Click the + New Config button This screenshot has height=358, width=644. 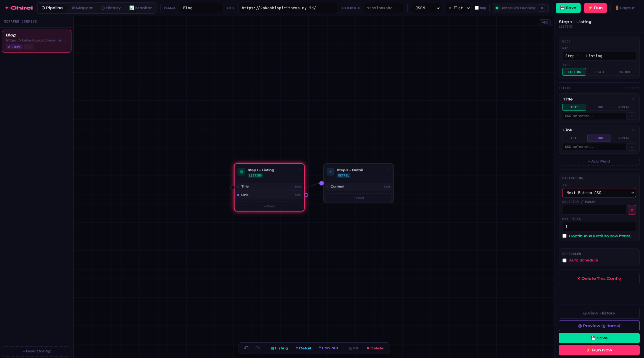[x=37, y=351]
